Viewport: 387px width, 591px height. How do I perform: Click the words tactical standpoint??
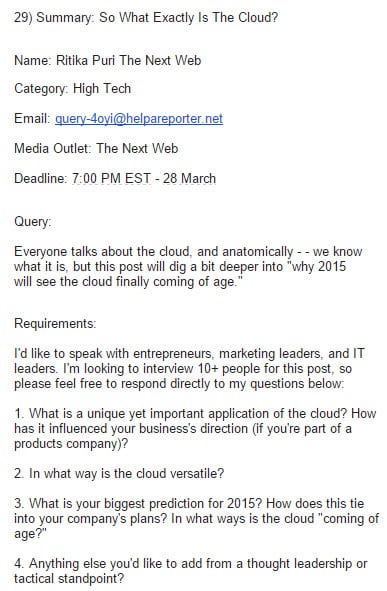(x=69, y=579)
